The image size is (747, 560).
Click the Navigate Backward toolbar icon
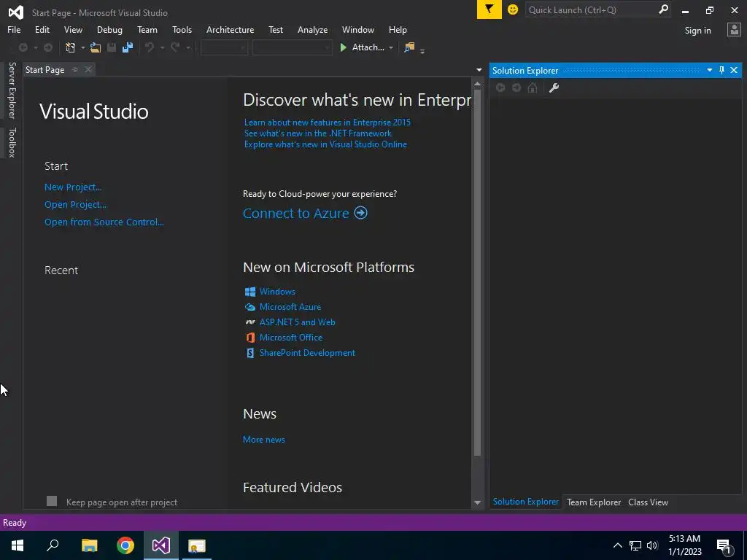(23, 47)
